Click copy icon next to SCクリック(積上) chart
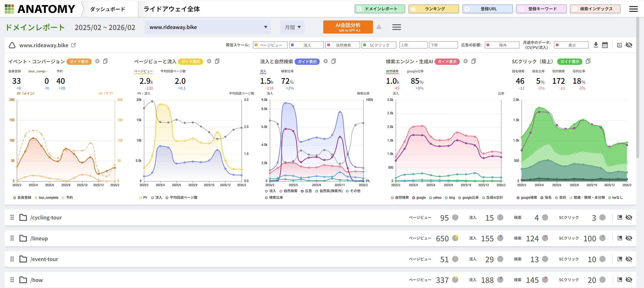 click(x=588, y=61)
